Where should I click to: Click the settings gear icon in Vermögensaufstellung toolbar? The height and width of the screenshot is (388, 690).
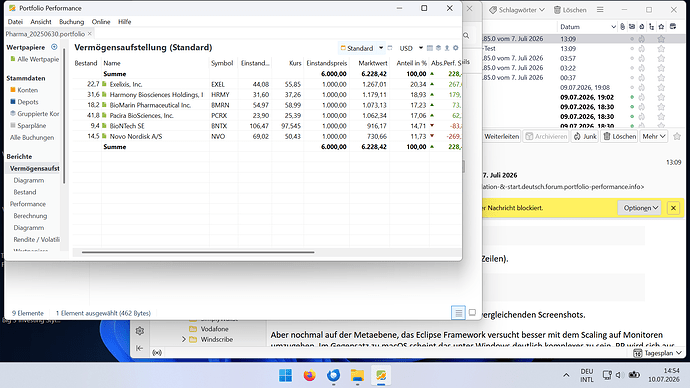point(455,48)
